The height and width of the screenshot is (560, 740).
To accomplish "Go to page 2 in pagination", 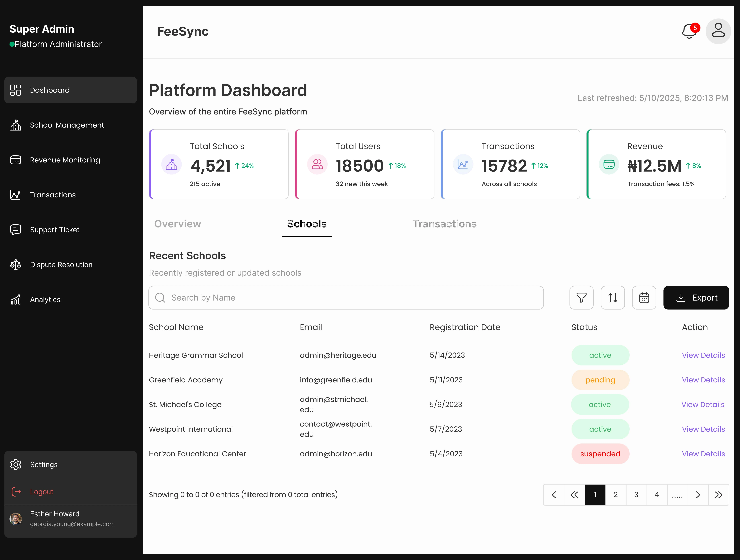I will (x=616, y=495).
